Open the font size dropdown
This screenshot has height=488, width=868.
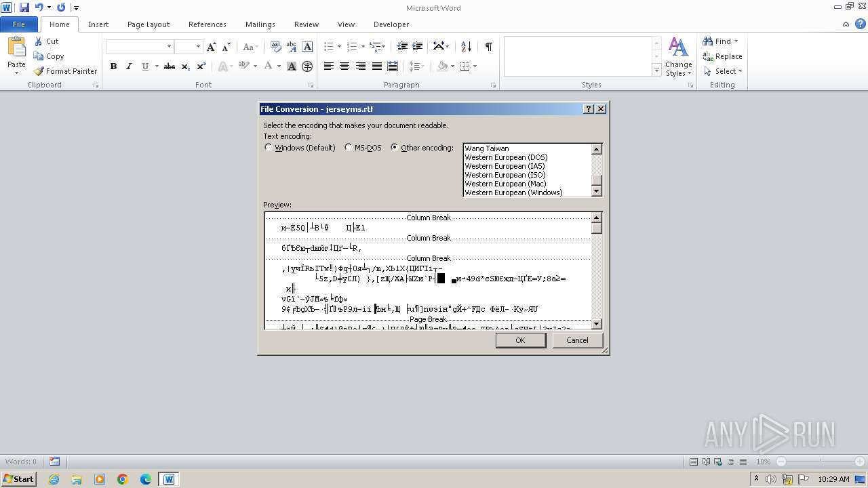pos(198,47)
